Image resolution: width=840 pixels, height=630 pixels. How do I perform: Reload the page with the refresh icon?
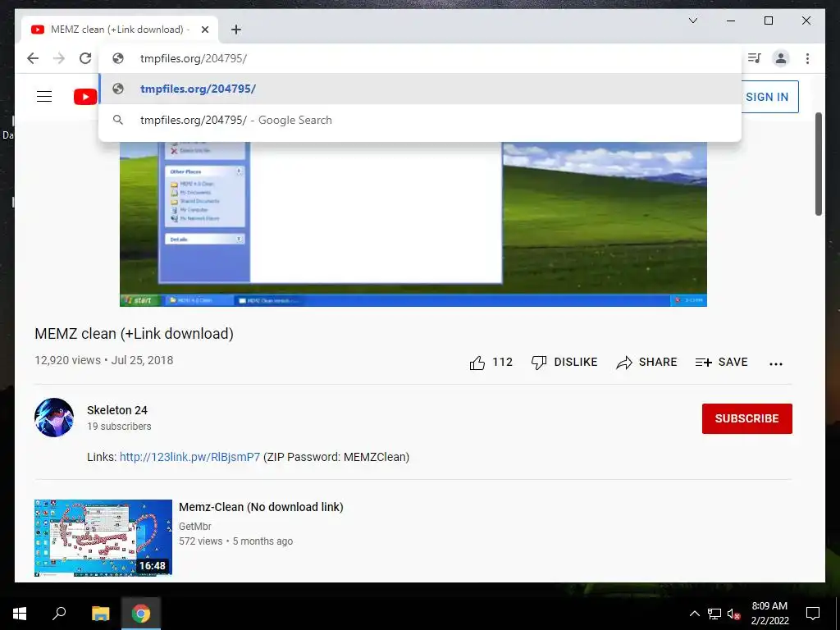(x=85, y=58)
